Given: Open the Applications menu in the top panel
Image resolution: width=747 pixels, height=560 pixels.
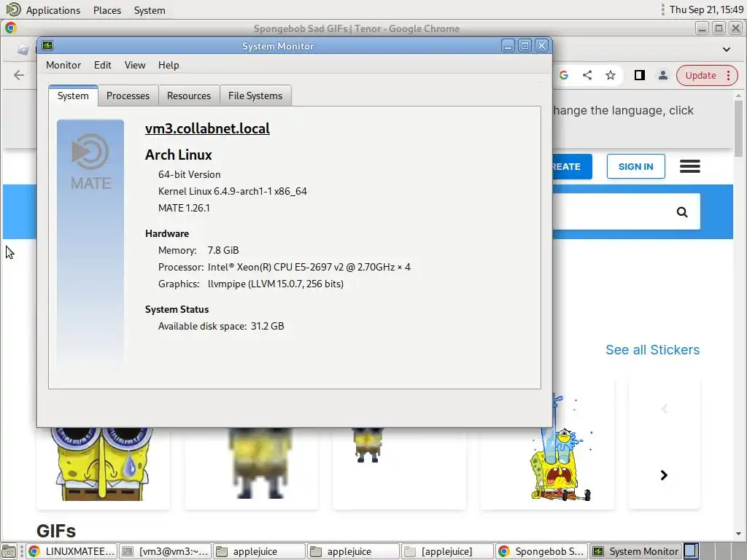Looking at the screenshot, I should pyautogui.click(x=53, y=10).
